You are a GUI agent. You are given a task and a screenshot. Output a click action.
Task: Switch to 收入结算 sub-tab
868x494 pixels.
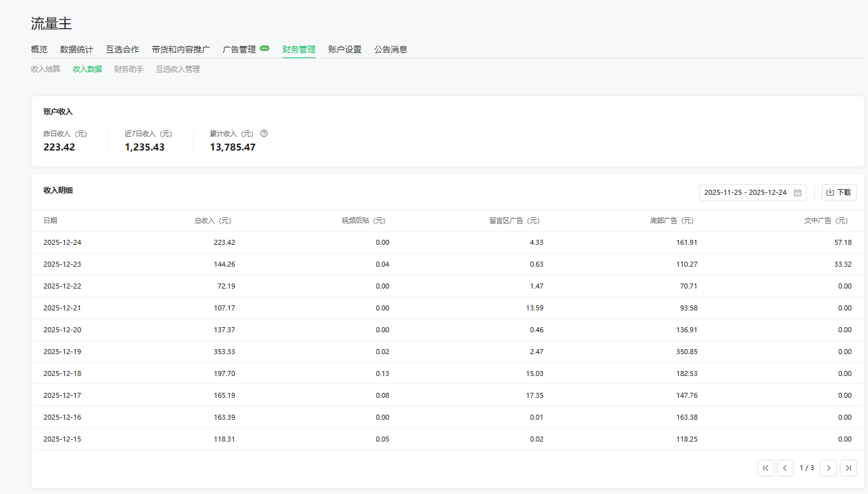[x=46, y=69]
